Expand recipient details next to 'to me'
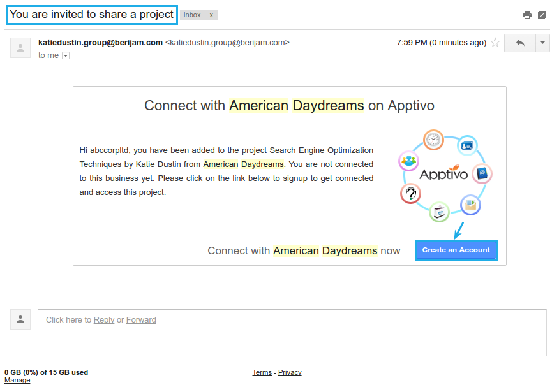 [66, 55]
